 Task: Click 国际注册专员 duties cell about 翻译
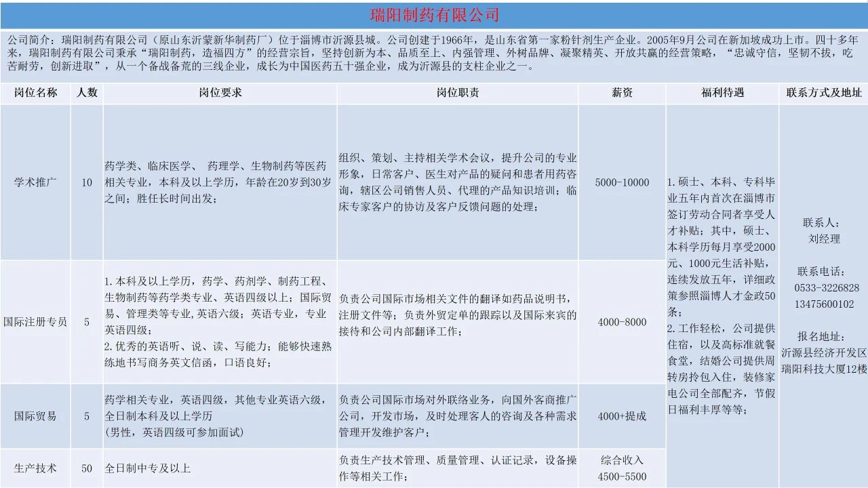coord(458,322)
